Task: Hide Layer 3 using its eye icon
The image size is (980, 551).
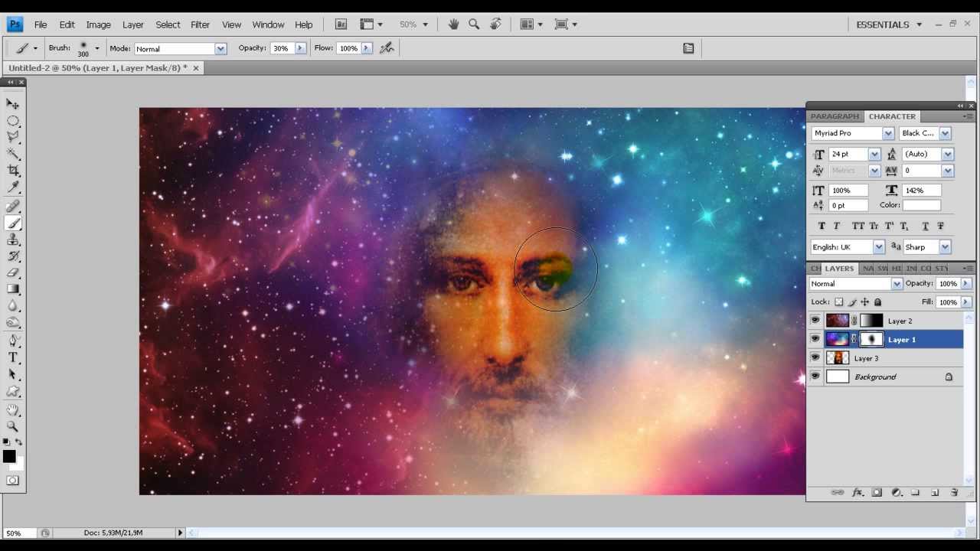Action: click(x=815, y=357)
